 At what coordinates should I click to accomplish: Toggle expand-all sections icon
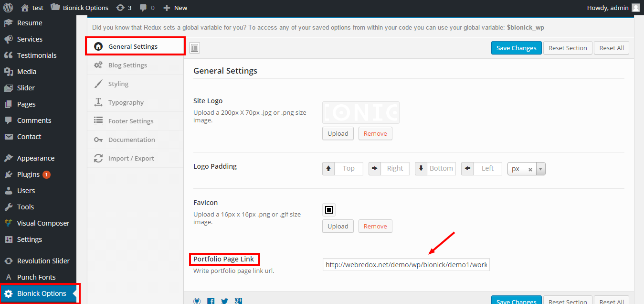coord(194,48)
